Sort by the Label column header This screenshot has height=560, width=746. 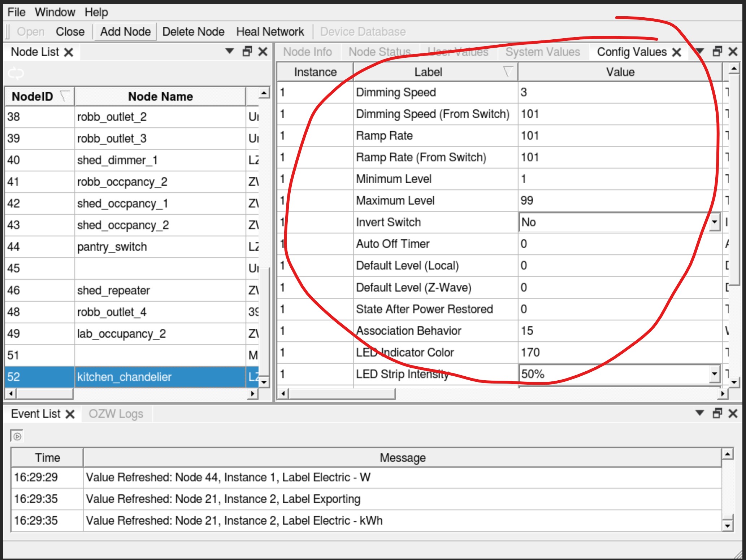[435, 72]
